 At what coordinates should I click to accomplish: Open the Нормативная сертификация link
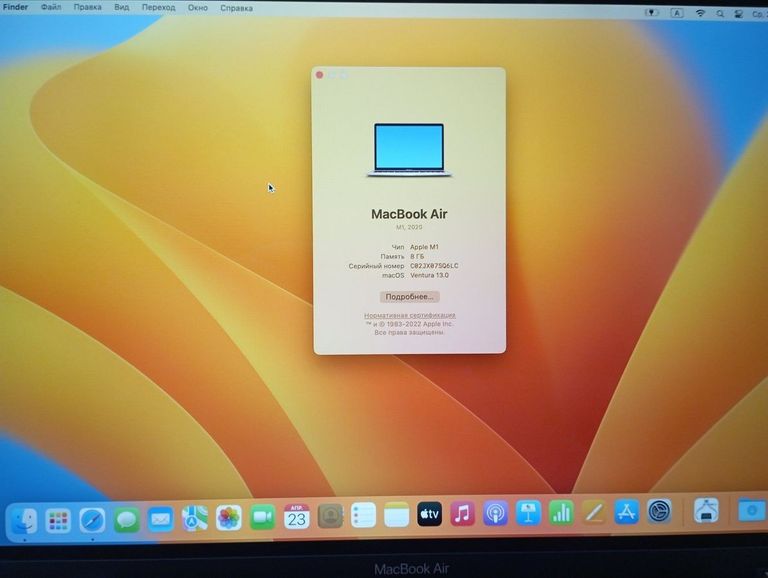pos(409,315)
